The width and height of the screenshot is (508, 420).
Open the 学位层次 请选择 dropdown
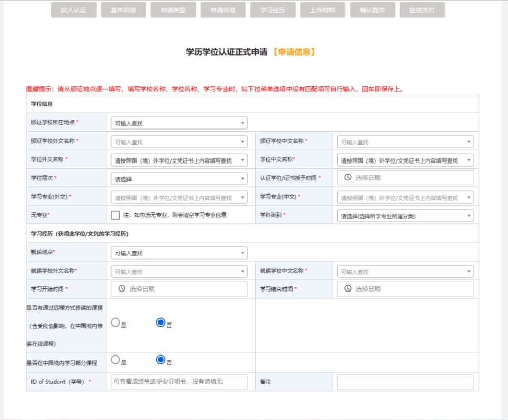tap(179, 179)
